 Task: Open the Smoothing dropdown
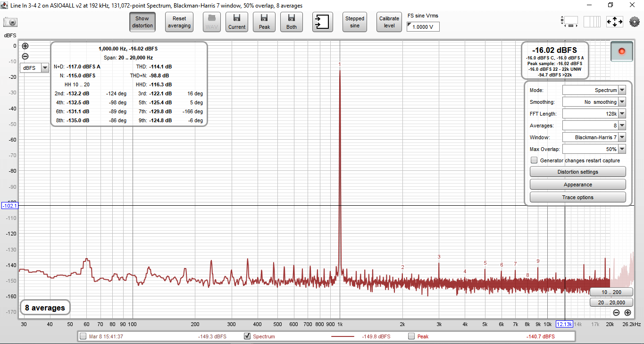point(594,102)
